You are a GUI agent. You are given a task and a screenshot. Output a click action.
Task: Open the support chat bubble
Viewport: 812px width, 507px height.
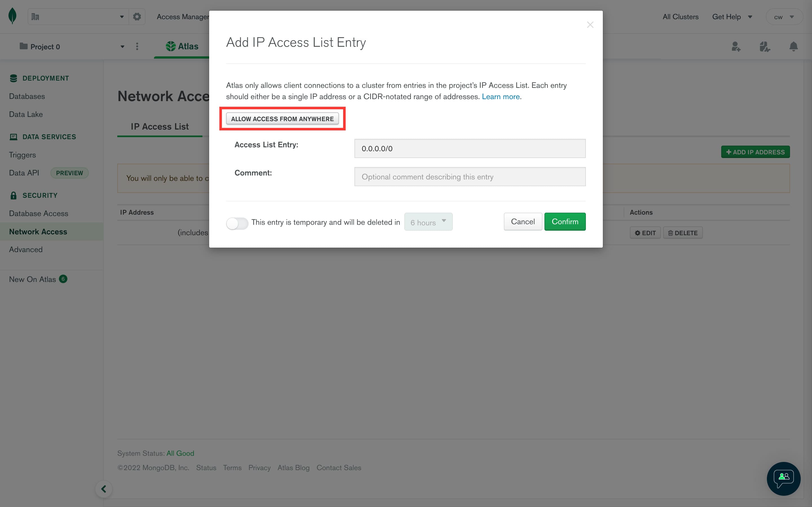(x=784, y=479)
